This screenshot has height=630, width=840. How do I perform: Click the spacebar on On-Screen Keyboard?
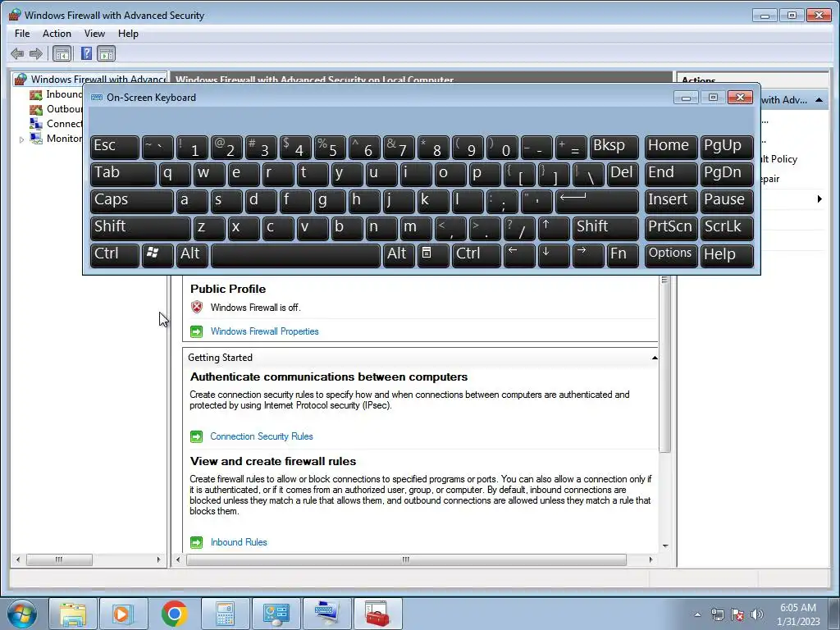[295, 255]
